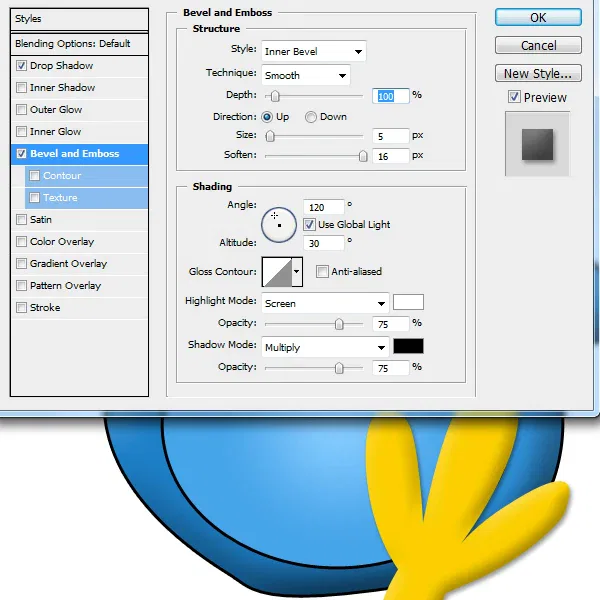
Task: Enable the Anti-aliased checkbox
Action: (322, 272)
